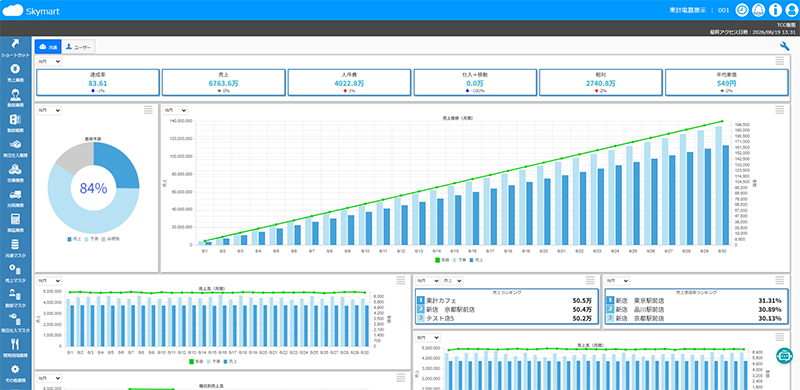Expand period dropdown in donut chart panel
The height and width of the screenshot is (390, 800).
[x=49, y=110]
